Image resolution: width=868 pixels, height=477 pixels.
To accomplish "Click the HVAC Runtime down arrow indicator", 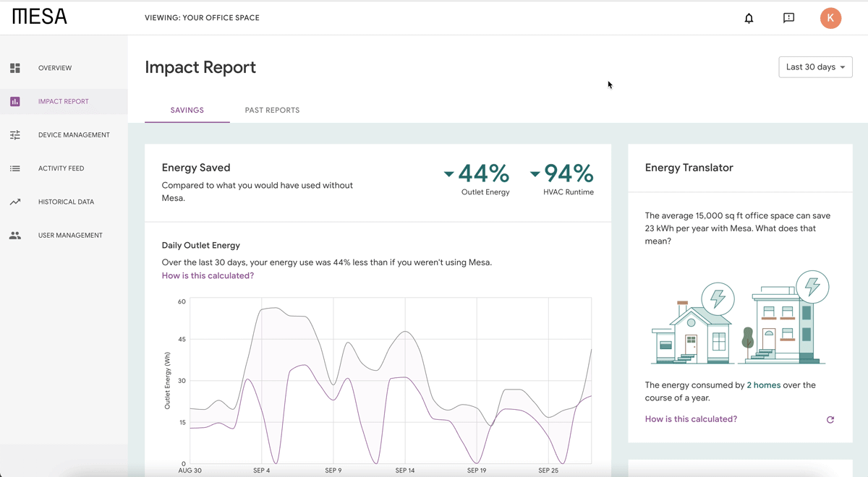I will coord(535,174).
